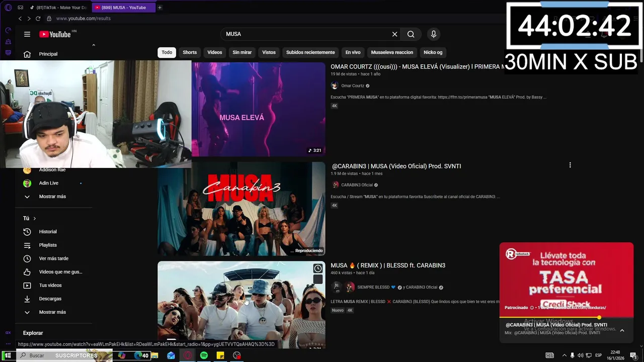The image size is (644, 362).
Task: Open the YouTube hamburger guide menu
Action: coord(27,34)
